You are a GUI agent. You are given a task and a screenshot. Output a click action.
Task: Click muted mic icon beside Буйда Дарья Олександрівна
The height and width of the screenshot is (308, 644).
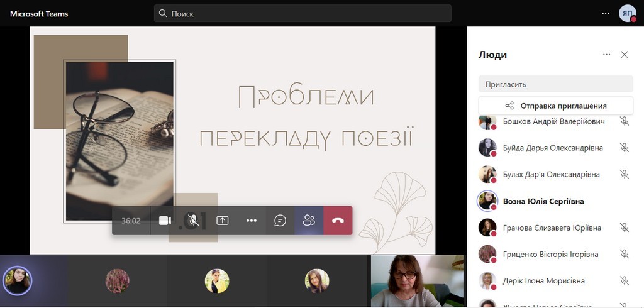tap(624, 148)
